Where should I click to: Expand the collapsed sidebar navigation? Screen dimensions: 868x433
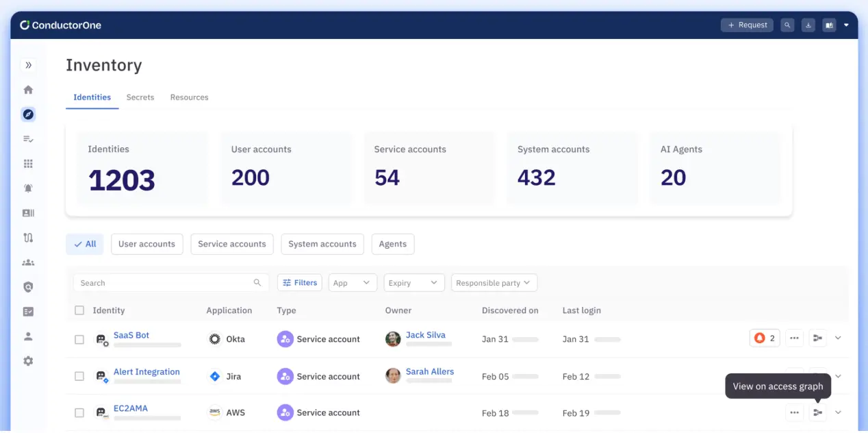click(x=28, y=65)
